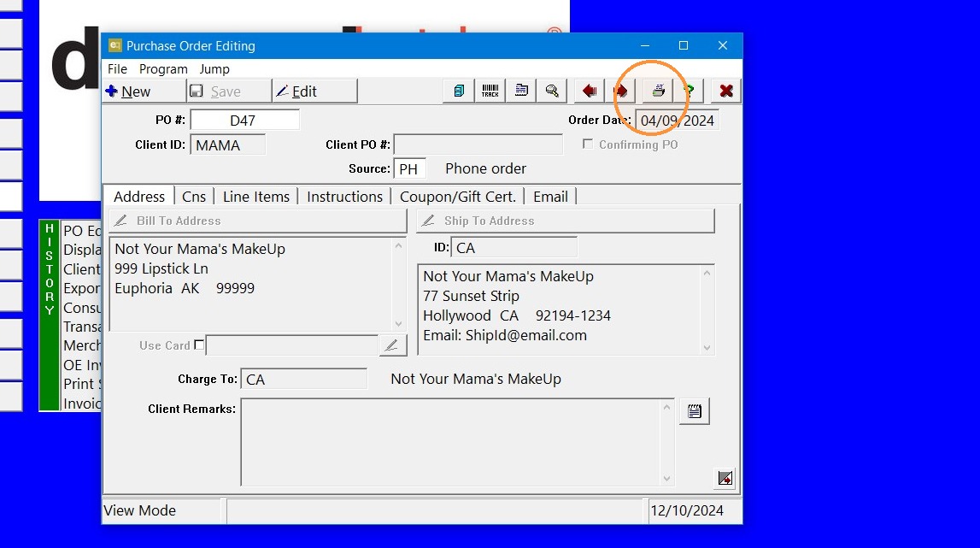Click the green question mark help icon

point(689,91)
